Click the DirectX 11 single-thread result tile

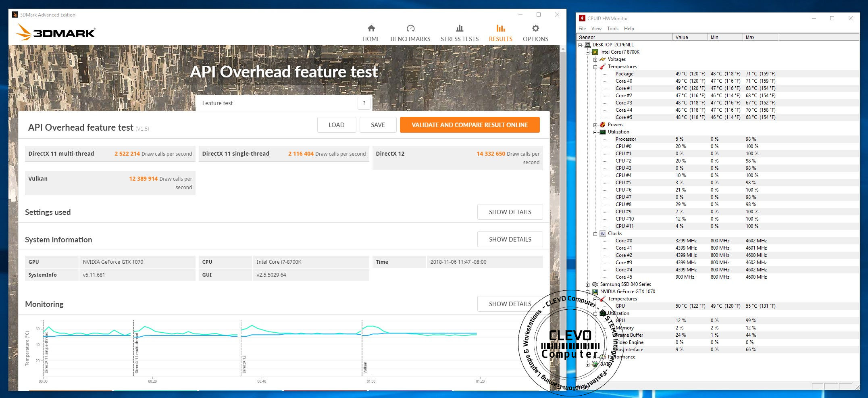tap(284, 154)
